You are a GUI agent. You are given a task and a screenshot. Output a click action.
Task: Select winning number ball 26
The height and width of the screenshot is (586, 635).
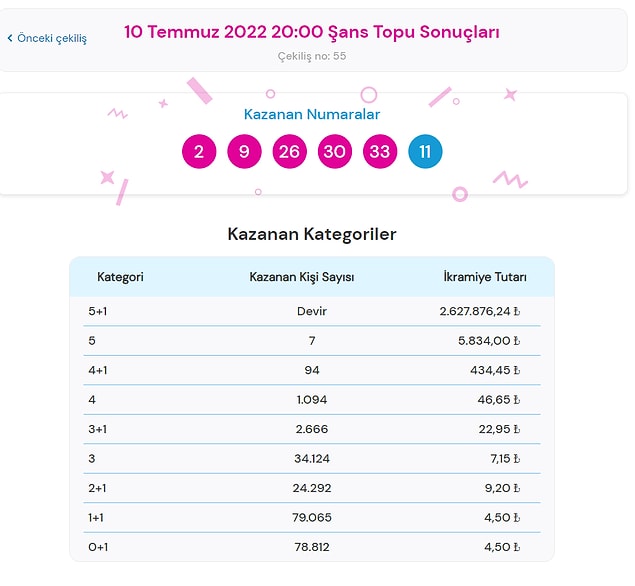pyautogui.click(x=290, y=151)
